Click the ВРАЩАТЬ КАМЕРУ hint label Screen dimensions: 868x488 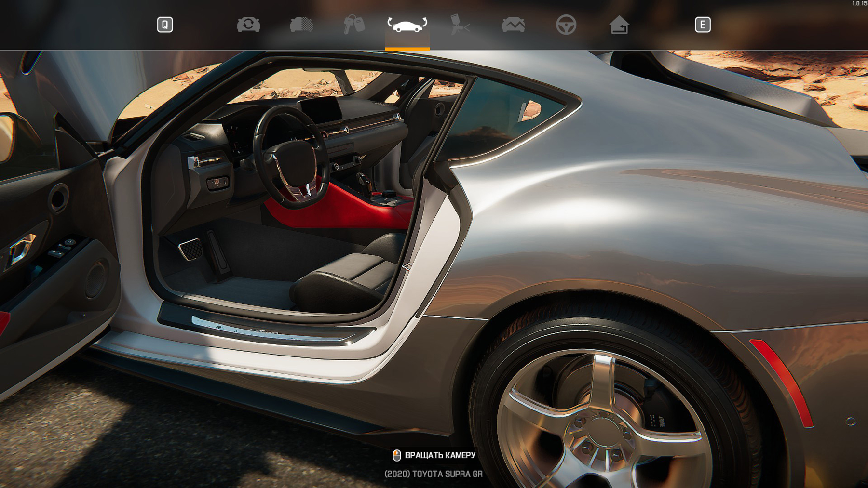click(x=440, y=455)
